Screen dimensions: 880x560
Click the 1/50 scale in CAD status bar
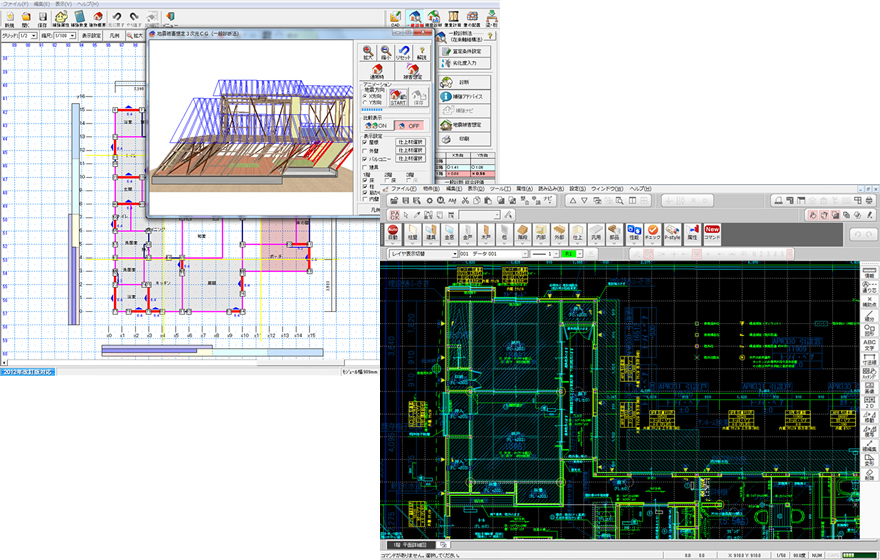point(781,556)
